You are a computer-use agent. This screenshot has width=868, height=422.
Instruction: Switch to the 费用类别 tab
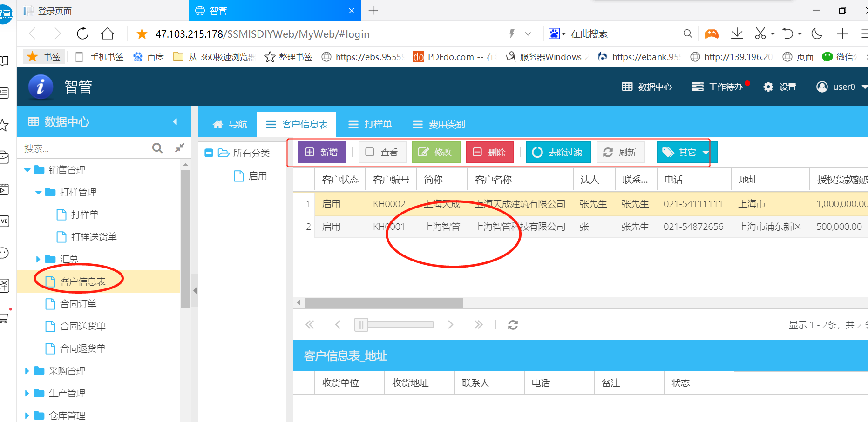[x=439, y=124]
